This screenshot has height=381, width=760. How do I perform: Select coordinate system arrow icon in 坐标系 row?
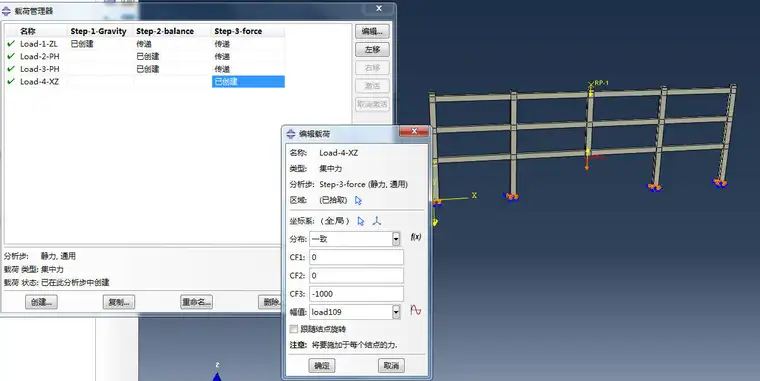pos(361,221)
